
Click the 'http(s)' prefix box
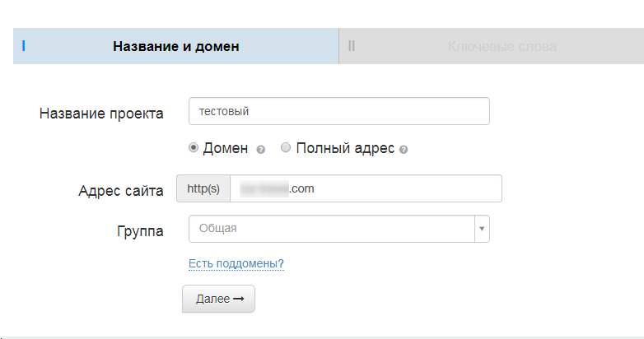coord(203,188)
